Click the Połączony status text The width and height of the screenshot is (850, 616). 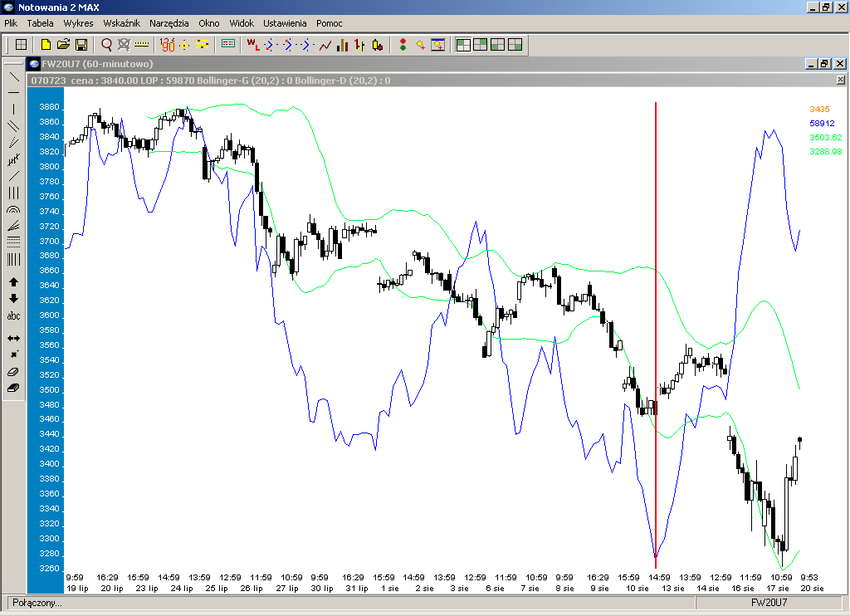(x=37, y=603)
